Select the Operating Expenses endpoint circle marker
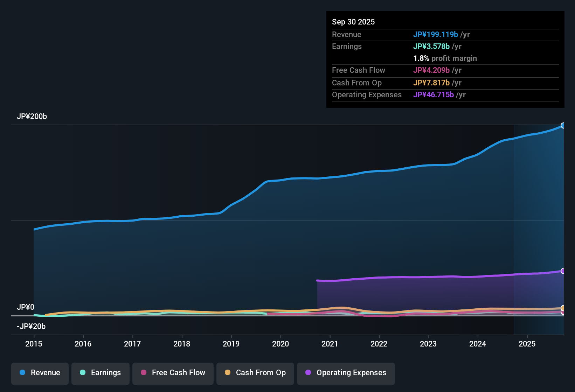 (x=563, y=271)
